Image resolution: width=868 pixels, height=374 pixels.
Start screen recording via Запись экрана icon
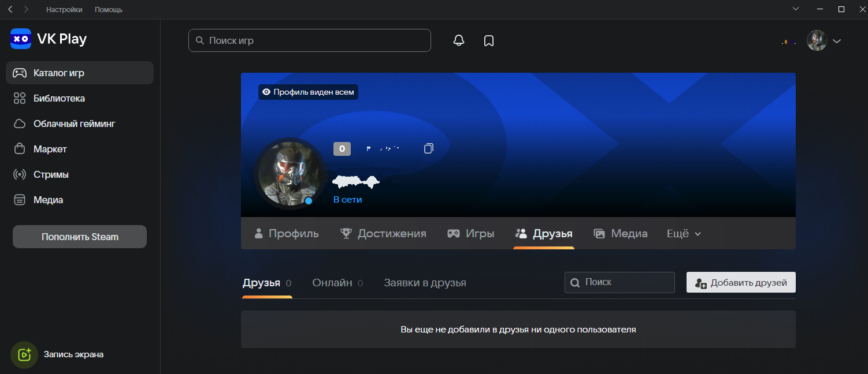24,354
